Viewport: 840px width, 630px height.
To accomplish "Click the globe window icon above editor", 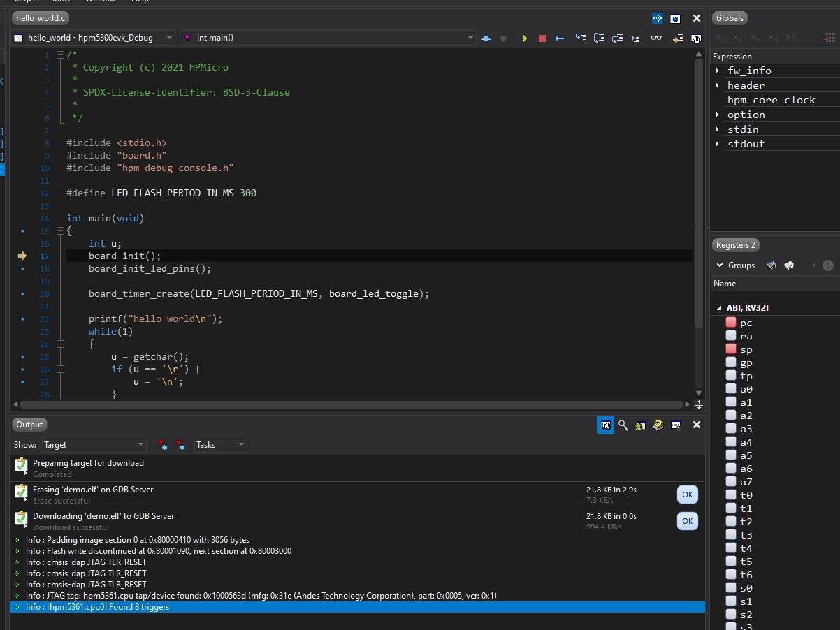I will [675, 18].
